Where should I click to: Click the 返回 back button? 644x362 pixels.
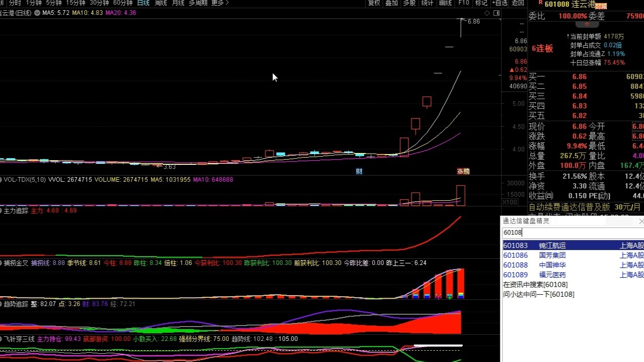pyautogui.click(x=518, y=3)
